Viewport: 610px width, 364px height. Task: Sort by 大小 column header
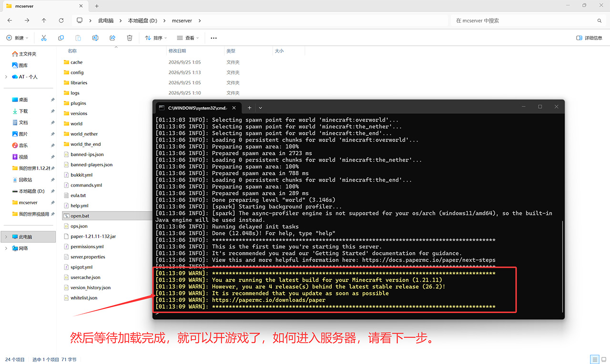[x=279, y=51]
